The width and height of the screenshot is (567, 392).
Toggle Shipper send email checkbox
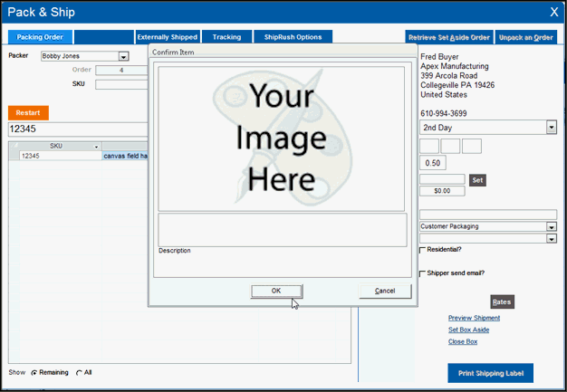[x=423, y=272]
